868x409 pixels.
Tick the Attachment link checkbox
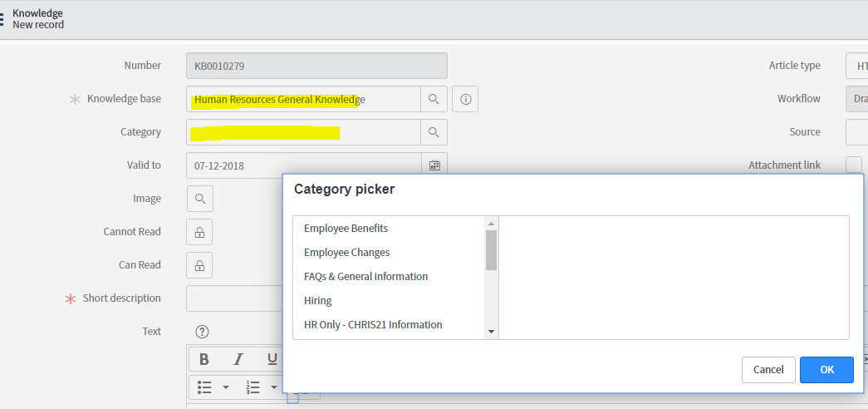click(853, 165)
